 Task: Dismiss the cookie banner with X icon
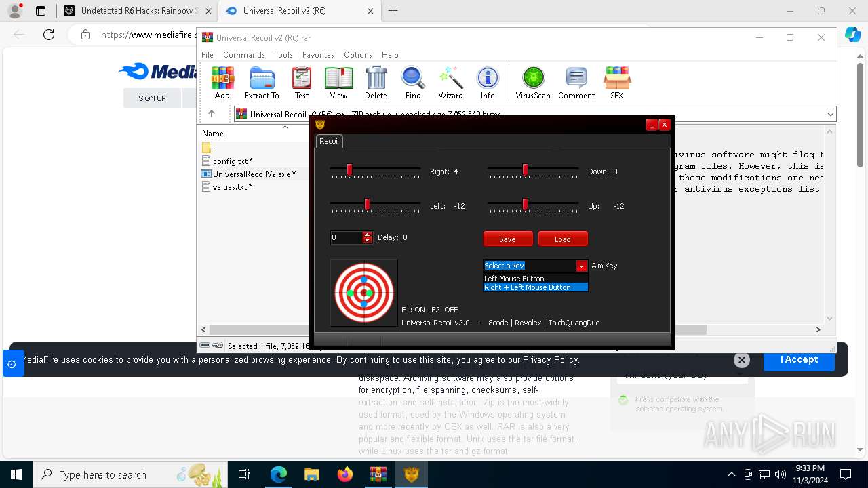coord(742,360)
